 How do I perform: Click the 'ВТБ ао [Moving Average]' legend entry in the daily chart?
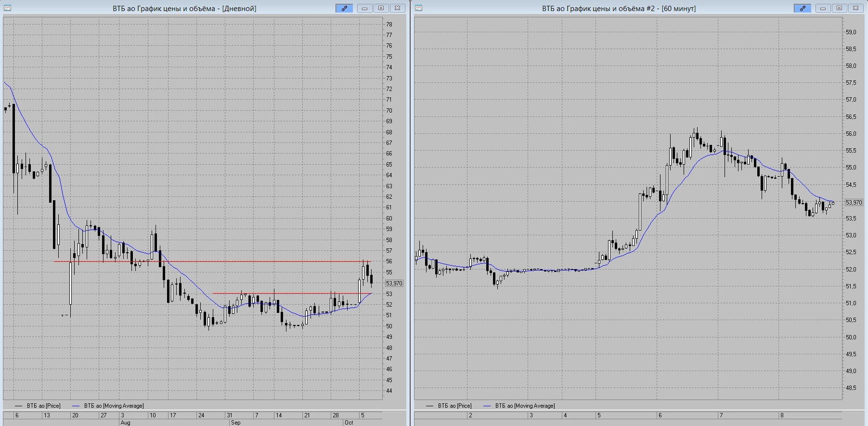[108, 406]
